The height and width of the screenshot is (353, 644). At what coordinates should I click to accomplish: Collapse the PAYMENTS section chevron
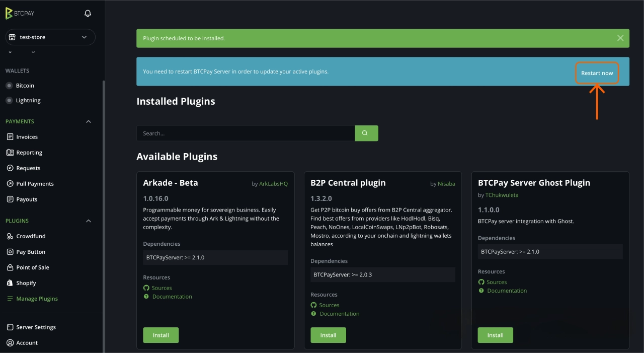tap(89, 121)
